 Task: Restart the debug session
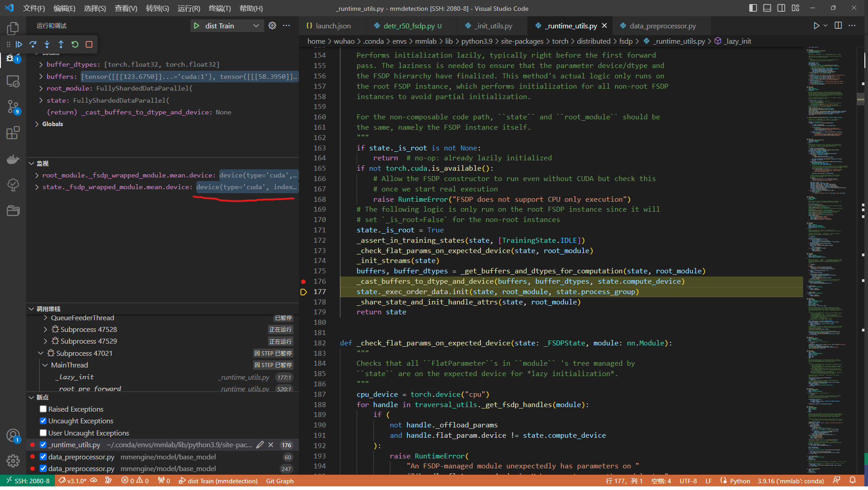point(75,44)
